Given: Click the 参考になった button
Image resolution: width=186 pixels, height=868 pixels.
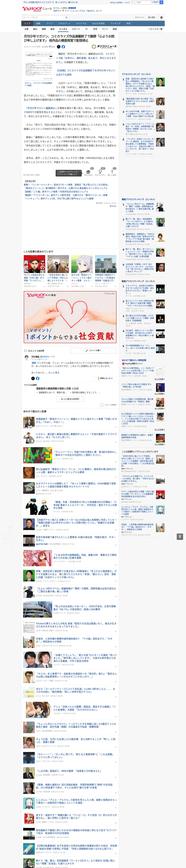Looking at the screenshot, I should (105, 378).
